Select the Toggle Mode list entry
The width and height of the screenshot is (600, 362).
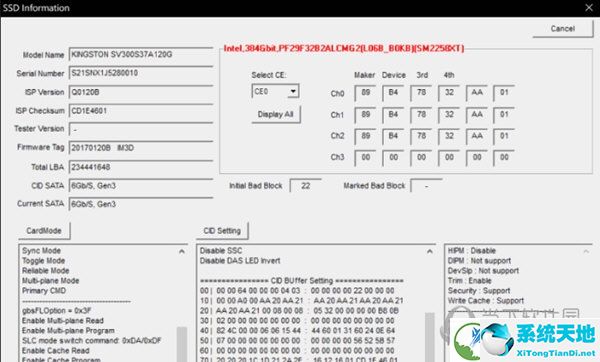pos(43,261)
